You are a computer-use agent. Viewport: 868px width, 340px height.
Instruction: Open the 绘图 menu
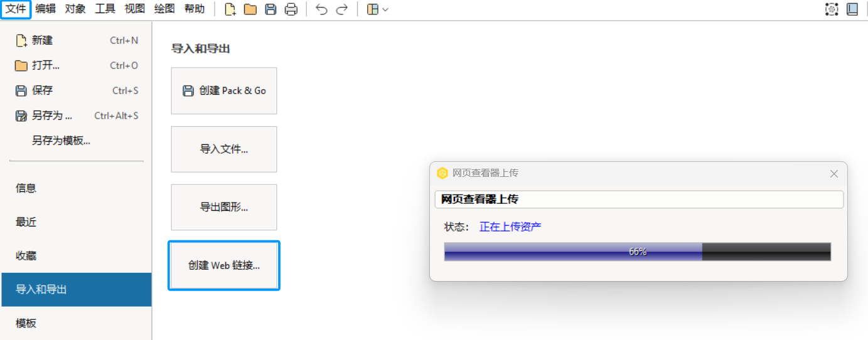tap(164, 9)
